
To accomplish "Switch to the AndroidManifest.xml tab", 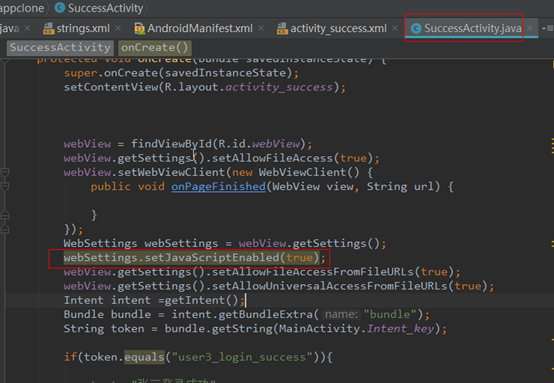I will (200, 28).
